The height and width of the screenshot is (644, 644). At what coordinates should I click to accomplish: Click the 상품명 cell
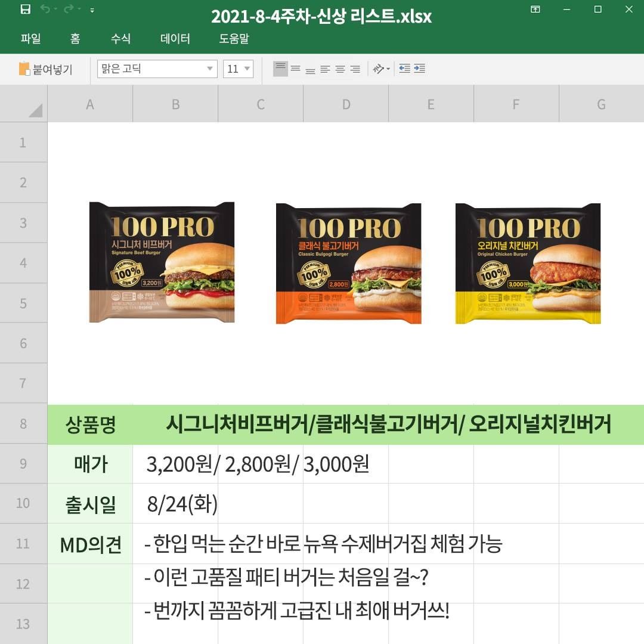point(91,425)
